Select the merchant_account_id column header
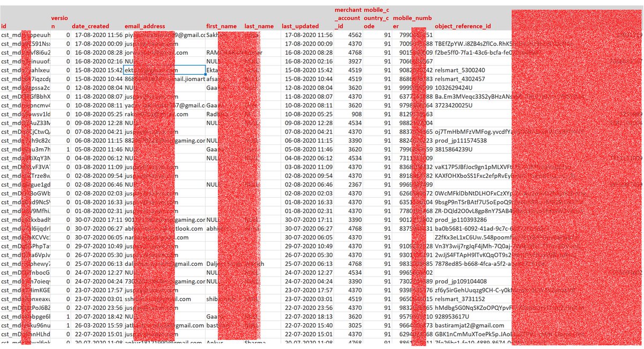This screenshot has height=349, width=644. tap(348, 18)
